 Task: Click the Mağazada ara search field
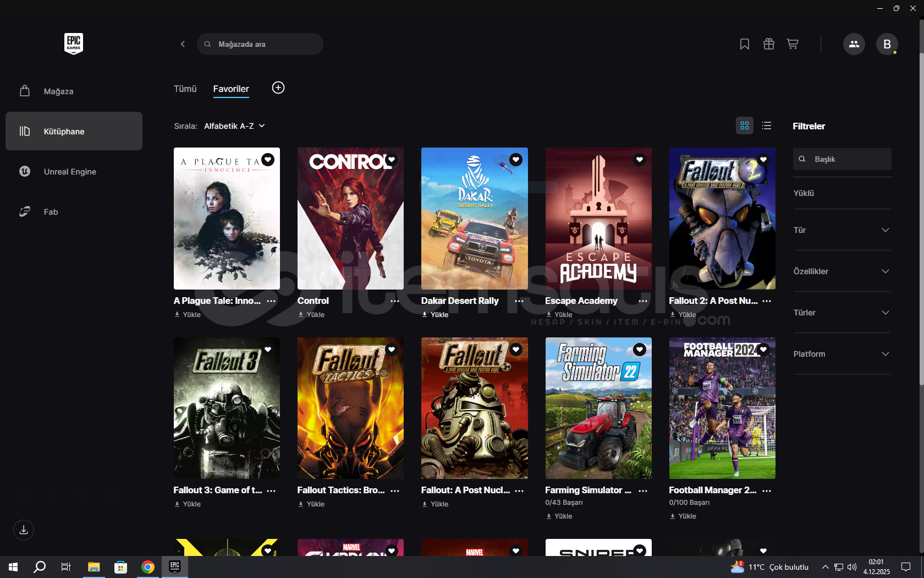260,44
